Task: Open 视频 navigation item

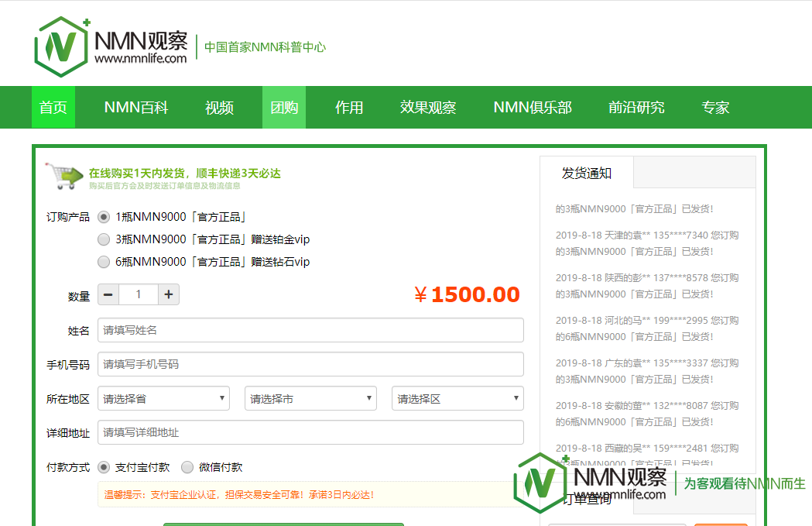Action: [x=219, y=107]
